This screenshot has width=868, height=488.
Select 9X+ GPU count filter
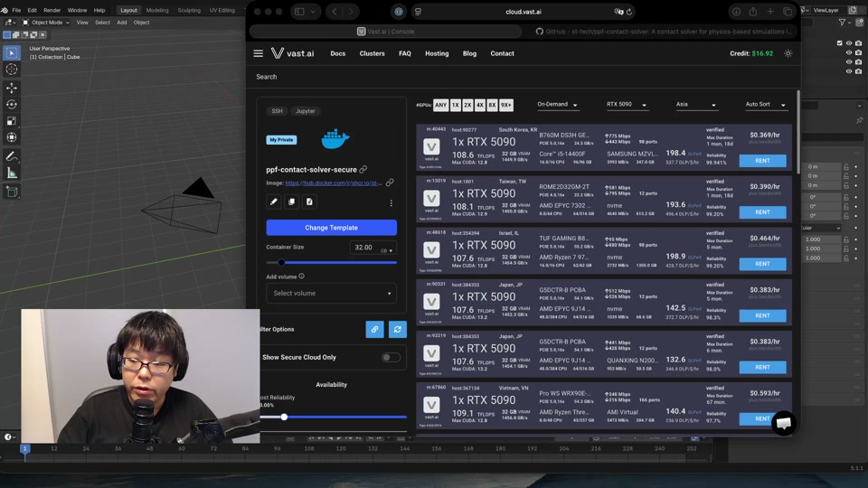coord(506,105)
